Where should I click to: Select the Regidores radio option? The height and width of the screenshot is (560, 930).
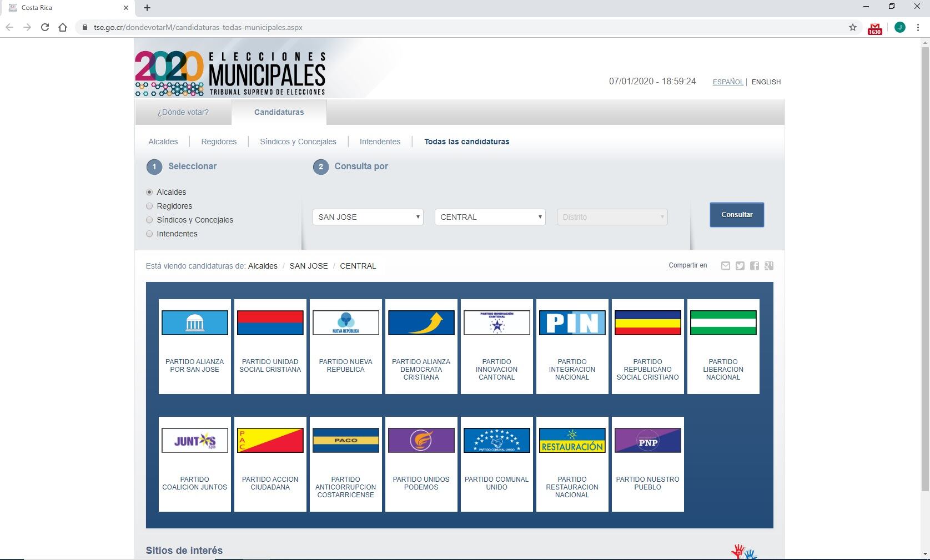click(149, 206)
